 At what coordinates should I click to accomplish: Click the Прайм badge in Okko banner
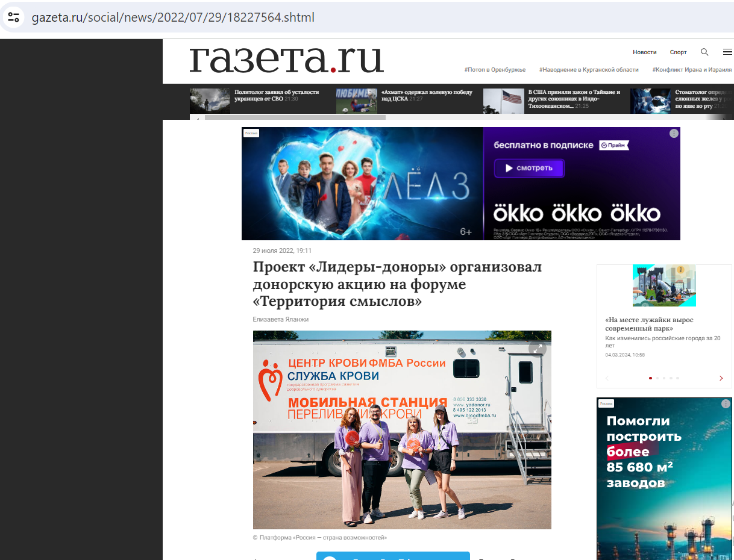point(614,145)
